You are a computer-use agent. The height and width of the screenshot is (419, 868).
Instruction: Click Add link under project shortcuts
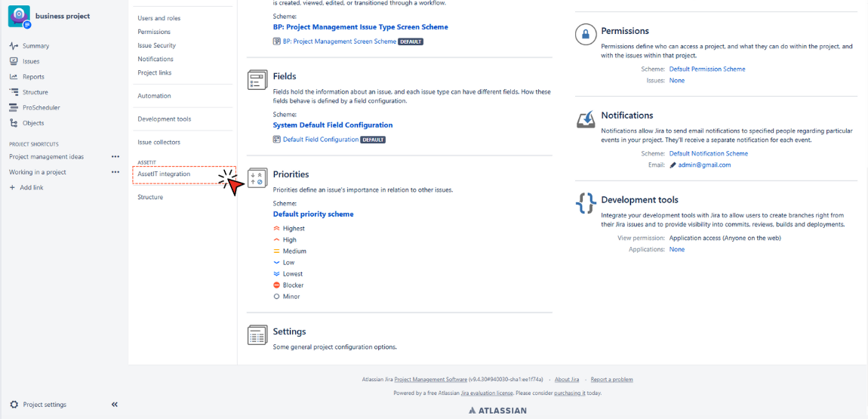coord(31,187)
